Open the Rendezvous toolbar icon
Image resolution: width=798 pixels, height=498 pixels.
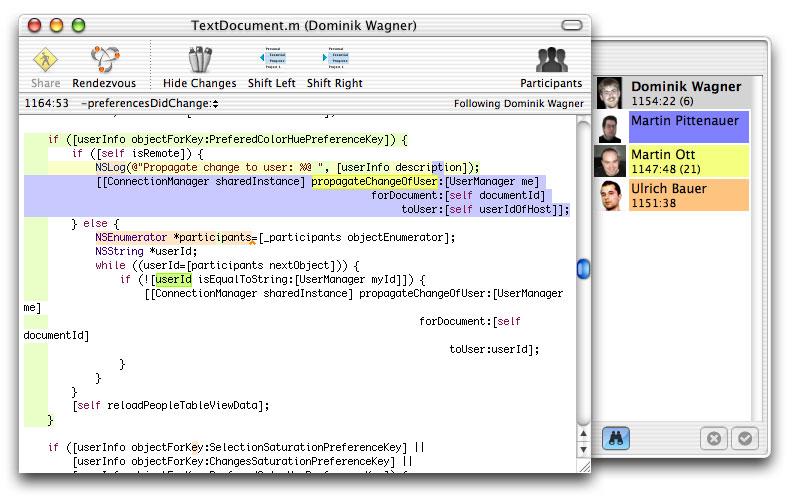pyautogui.click(x=105, y=60)
